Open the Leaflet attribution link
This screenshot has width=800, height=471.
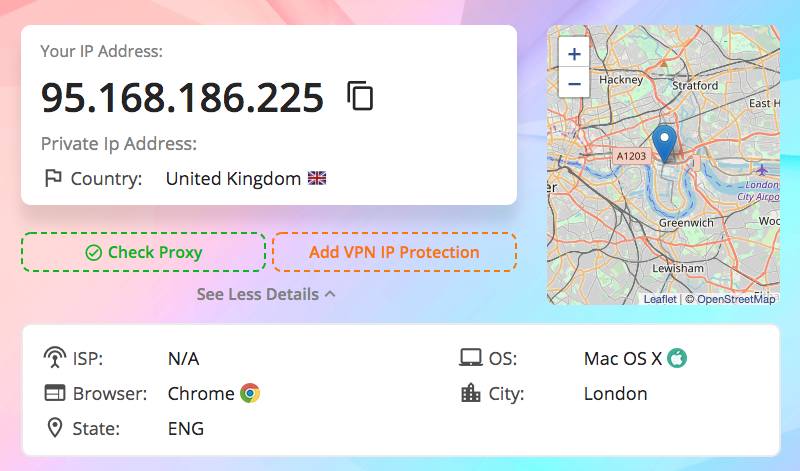(660, 299)
